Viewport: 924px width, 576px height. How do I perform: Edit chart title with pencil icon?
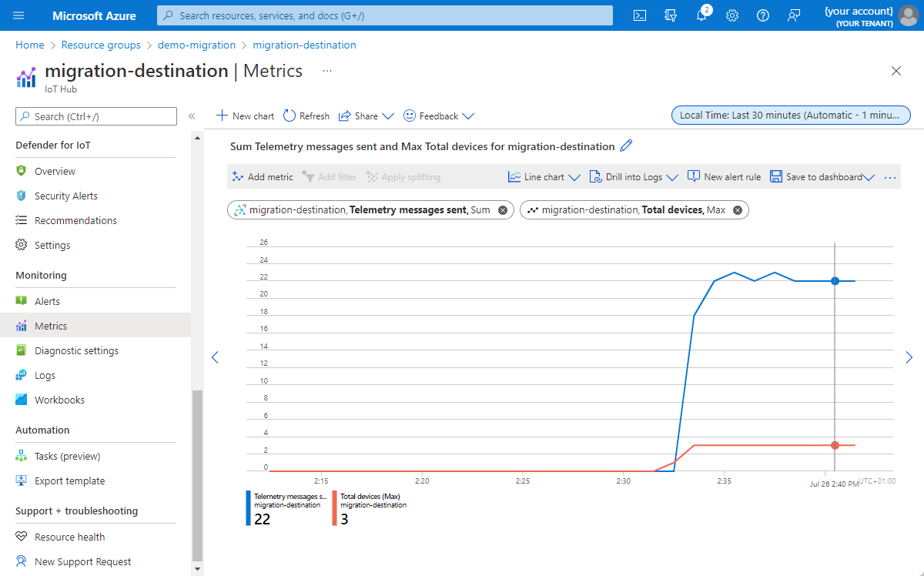626,146
